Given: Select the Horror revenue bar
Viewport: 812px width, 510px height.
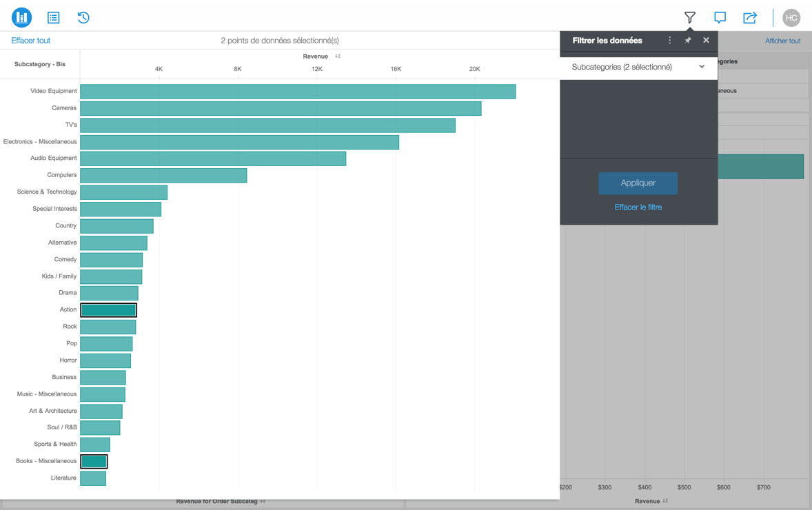Looking at the screenshot, I should click(x=105, y=361).
